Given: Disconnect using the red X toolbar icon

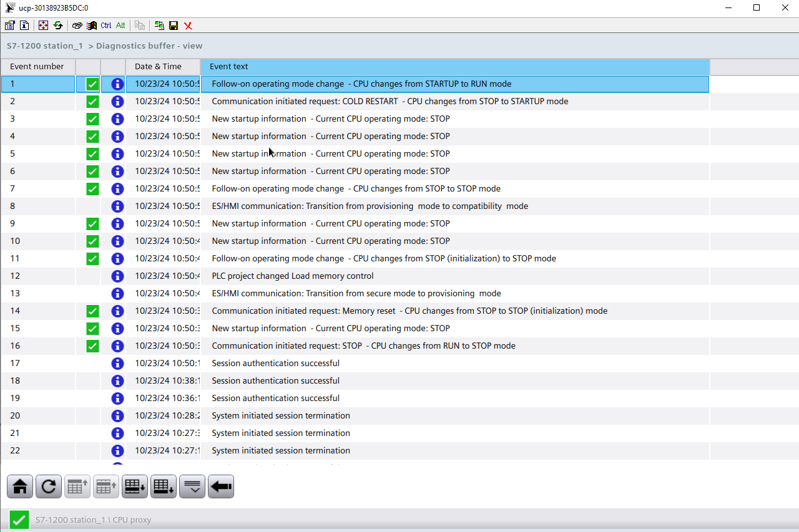Looking at the screenshot, I should click(x=188, y=26).
